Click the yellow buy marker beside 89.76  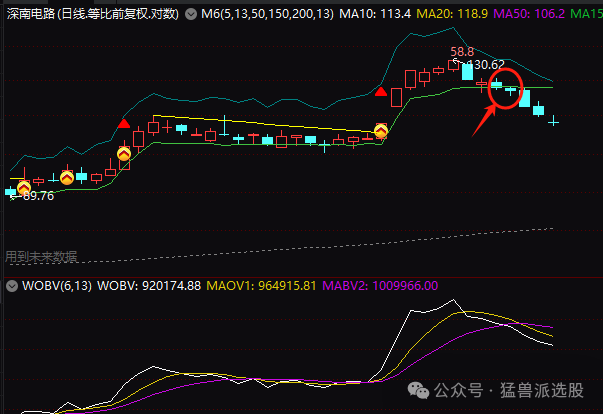point(24,188)
